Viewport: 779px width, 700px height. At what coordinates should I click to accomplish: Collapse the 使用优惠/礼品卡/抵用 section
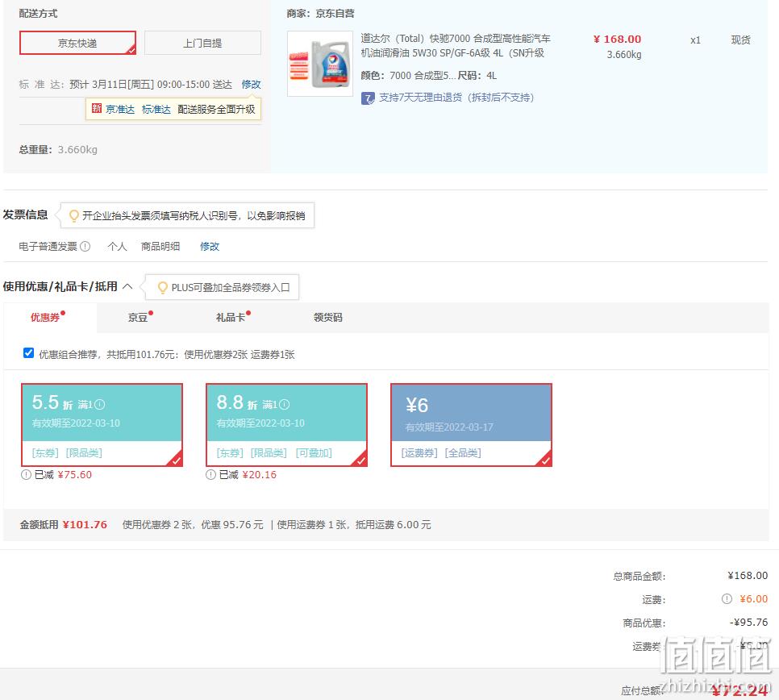point(127,286)
